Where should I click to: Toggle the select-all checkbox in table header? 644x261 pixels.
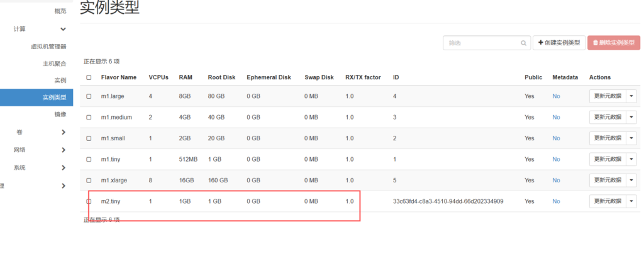click(x=89, y=77)
